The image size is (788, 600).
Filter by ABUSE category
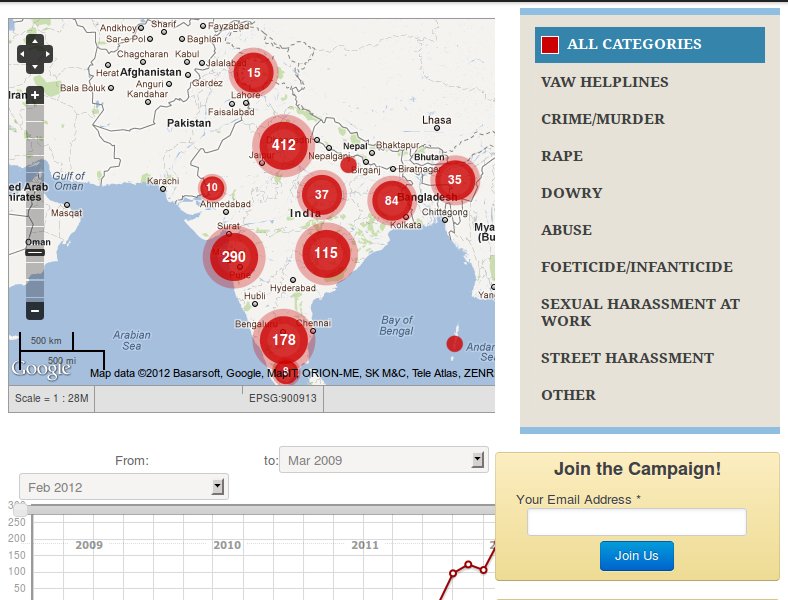pyautogui.click(x=566, y=230)
